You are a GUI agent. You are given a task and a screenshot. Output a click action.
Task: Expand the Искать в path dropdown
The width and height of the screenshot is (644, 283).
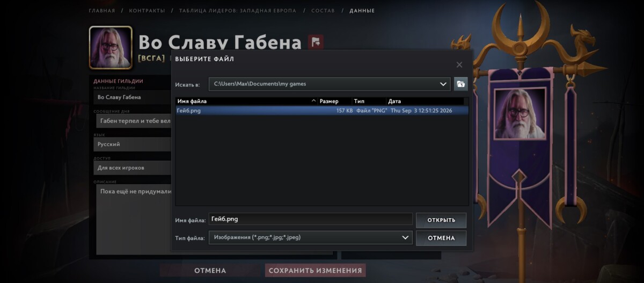[x=443, y=84]
